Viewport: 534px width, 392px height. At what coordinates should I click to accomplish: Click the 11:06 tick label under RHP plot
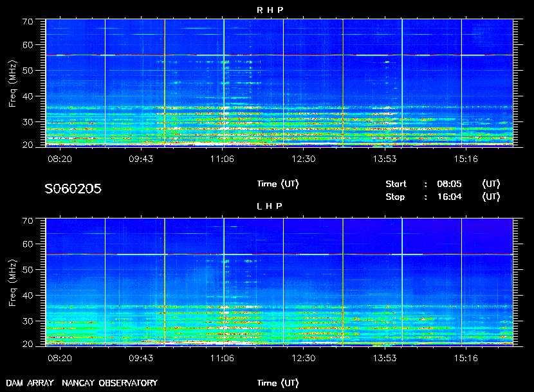[222, 159]
